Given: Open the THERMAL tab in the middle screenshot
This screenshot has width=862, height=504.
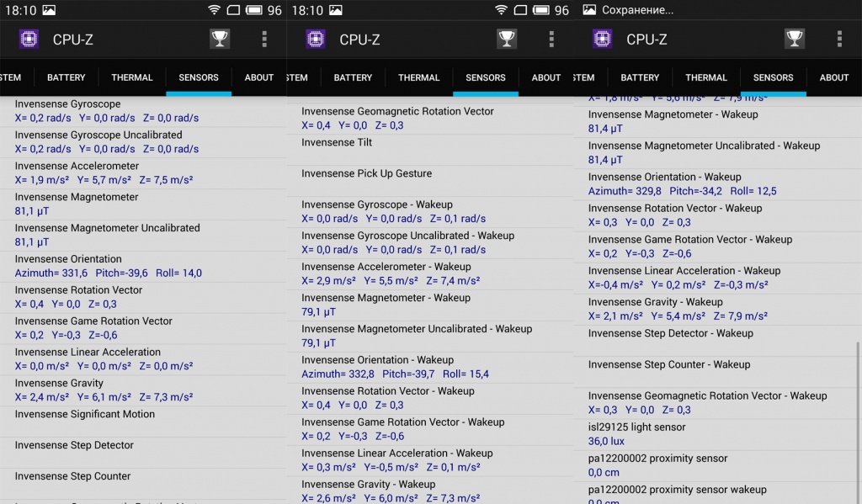Looking at the screenshot, I should (x=419, y=77).
